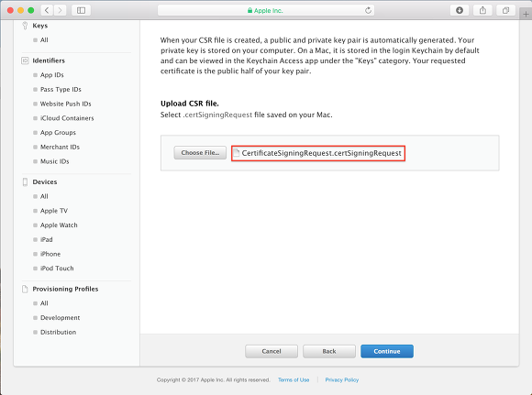Open Merchant IDs
Image resolution: width=532 pixels, height=395 pixels.
(x=60, y=148)
